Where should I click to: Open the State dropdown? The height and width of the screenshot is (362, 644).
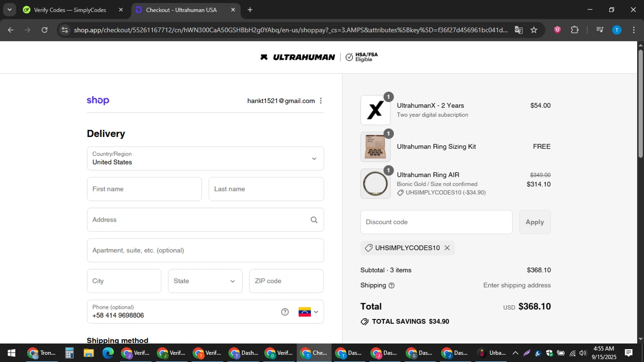205,281
